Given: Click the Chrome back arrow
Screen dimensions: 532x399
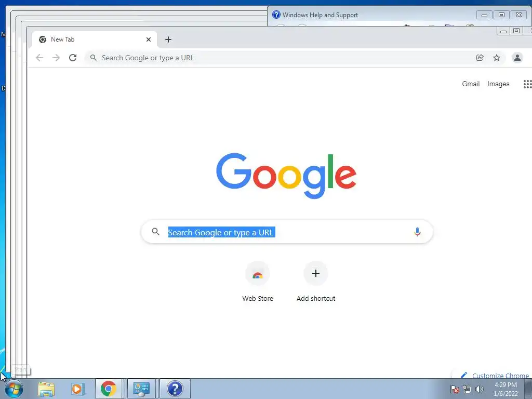Looking at the screenshot, I should tap(39, 58).
